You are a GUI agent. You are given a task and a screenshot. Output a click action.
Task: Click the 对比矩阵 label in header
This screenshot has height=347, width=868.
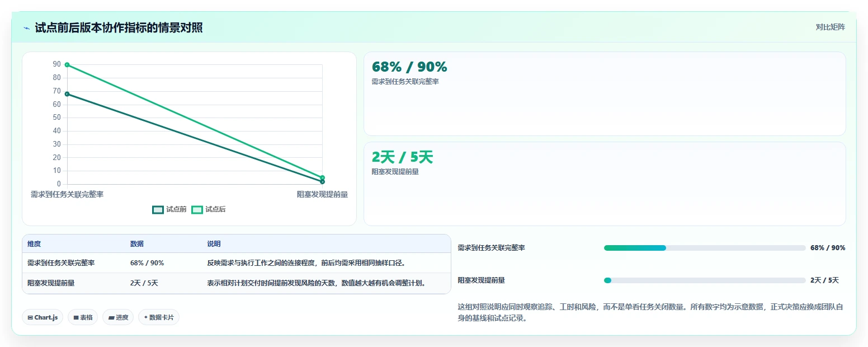[831, 27]
